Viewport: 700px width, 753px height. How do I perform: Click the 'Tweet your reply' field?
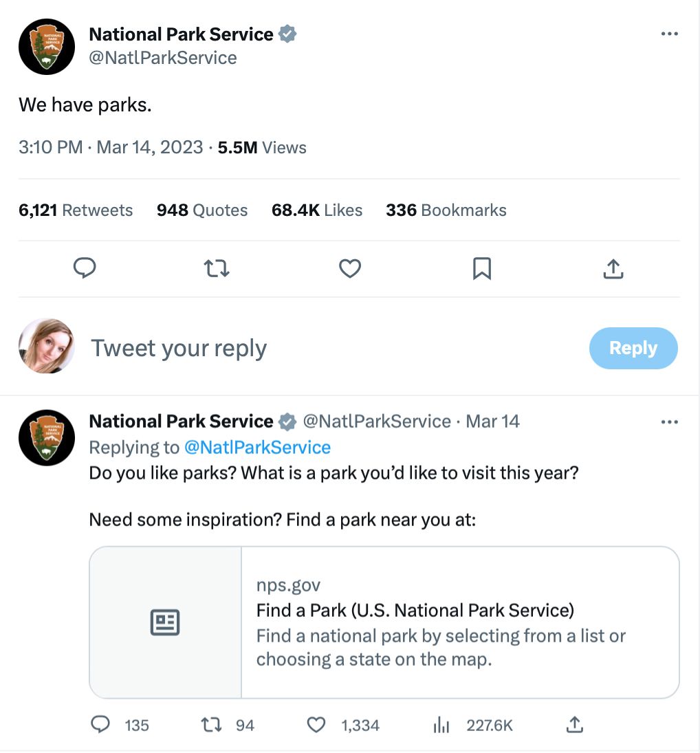(179, 348)
